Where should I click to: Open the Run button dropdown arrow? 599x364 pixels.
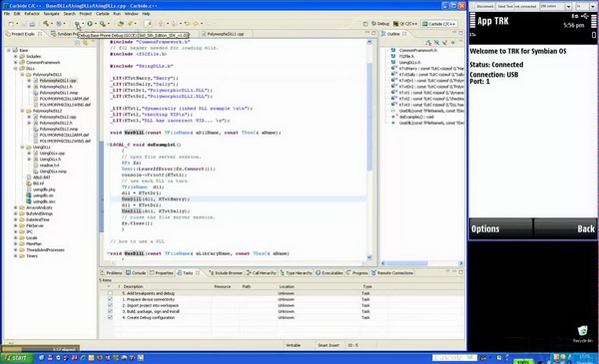pos(95,24)
